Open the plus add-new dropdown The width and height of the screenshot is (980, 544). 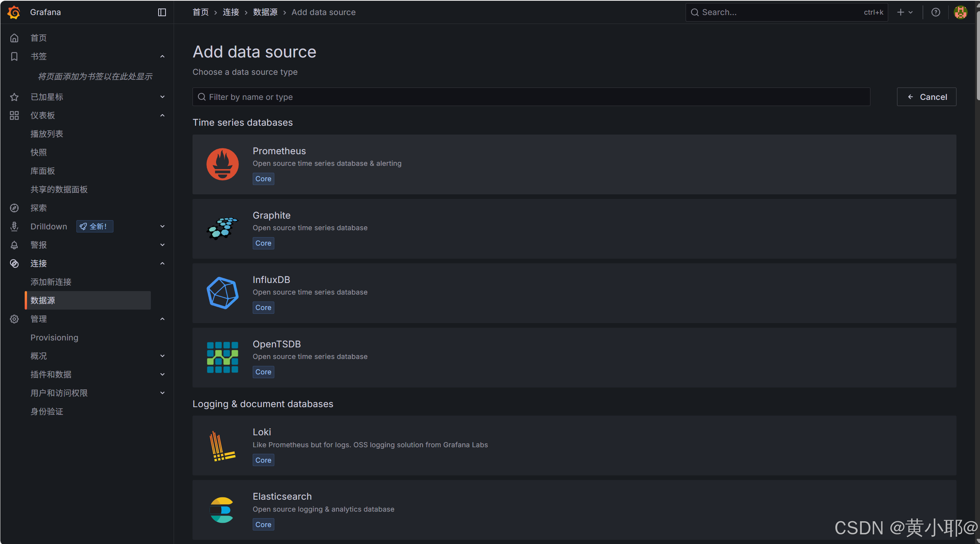(904, 12)
